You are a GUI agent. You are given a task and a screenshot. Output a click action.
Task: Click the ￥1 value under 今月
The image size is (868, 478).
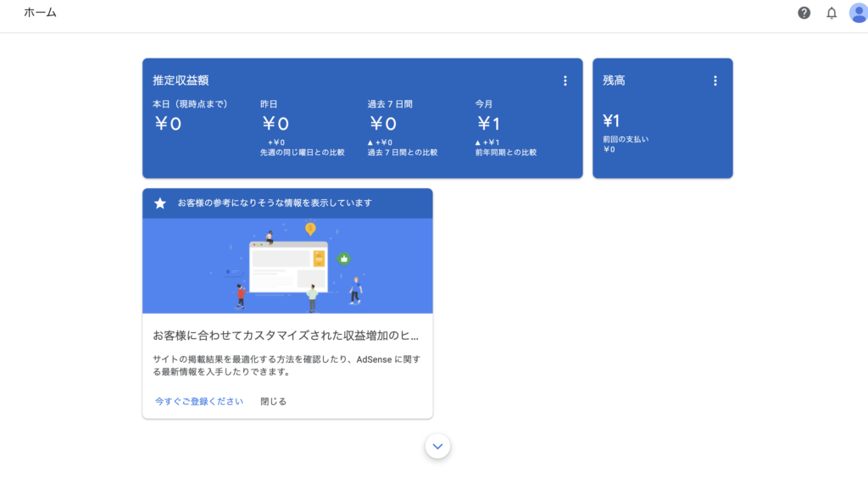point(488,124)
